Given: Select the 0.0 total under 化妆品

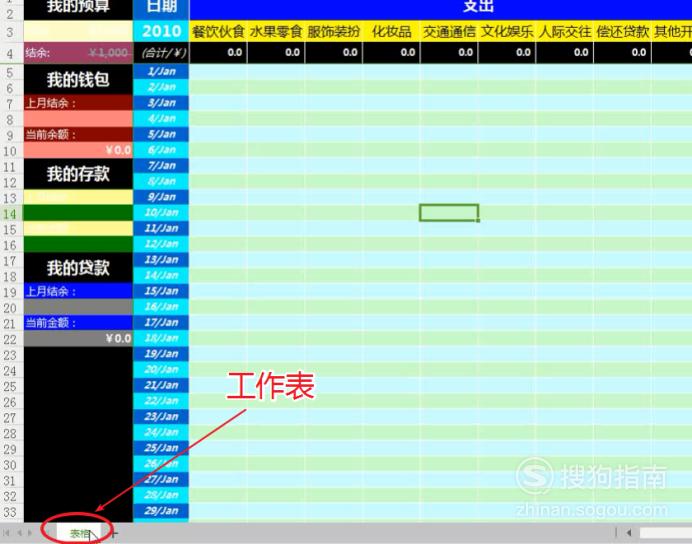Looking at the screenshot, I should click(x=391, y=53).
